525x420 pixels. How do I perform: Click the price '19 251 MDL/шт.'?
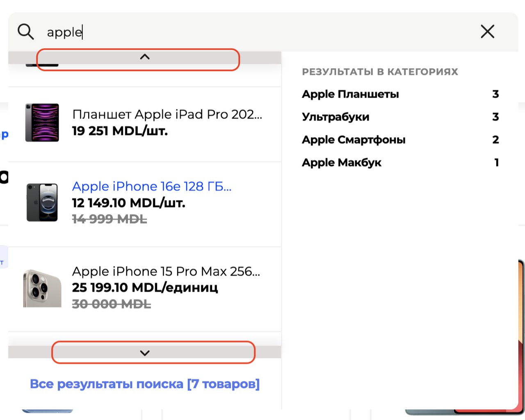tap(120, 131)
